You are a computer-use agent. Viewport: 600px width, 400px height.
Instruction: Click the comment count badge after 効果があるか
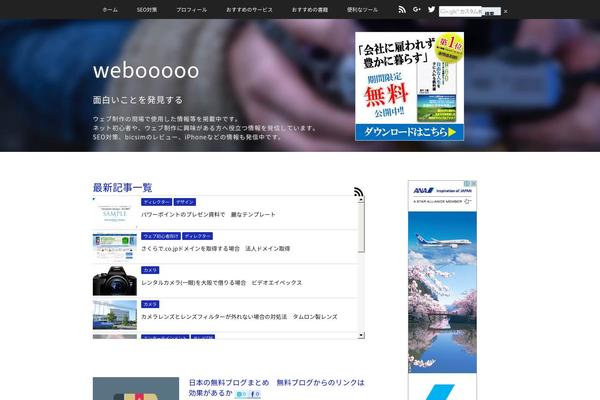241,394
